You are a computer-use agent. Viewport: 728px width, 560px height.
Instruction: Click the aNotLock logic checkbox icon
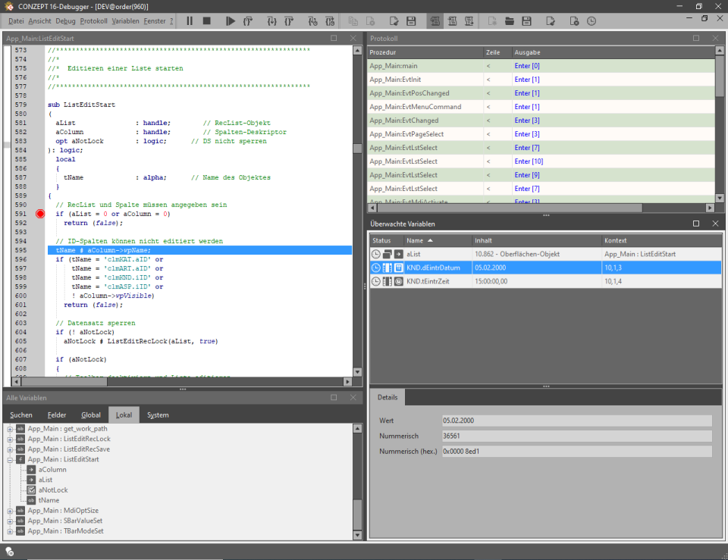31,490
